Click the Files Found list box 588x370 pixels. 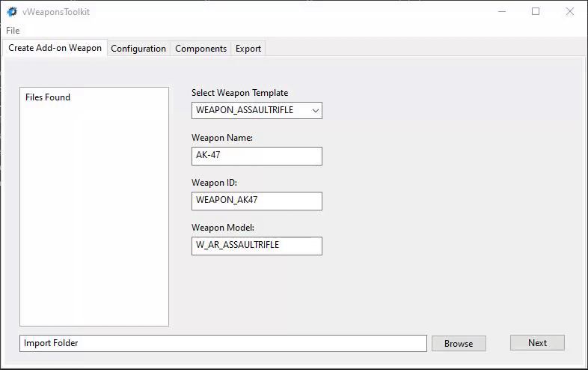pyautogui.click(x=94, y=207)
